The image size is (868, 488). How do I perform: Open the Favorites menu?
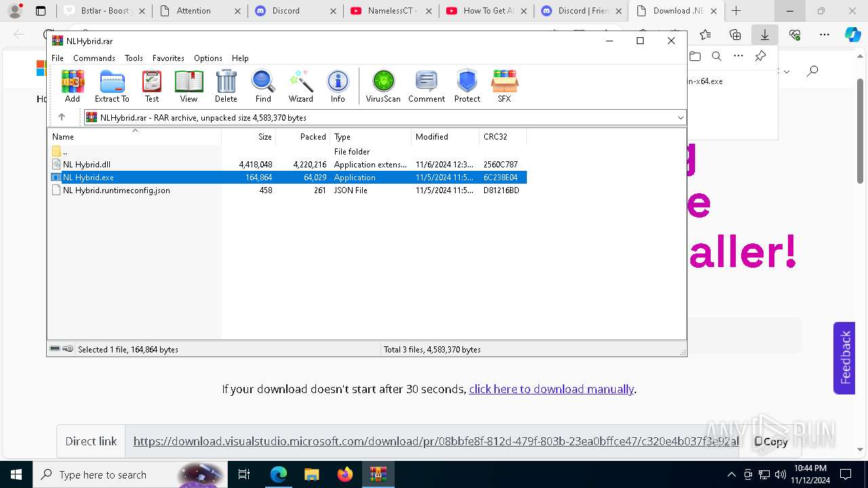click(x=168, y=58)
